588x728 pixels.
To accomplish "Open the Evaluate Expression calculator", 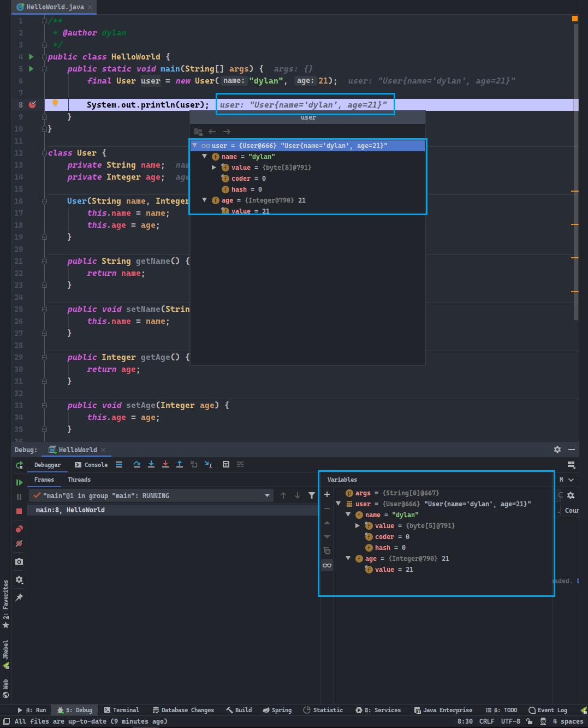I will 226,464.
